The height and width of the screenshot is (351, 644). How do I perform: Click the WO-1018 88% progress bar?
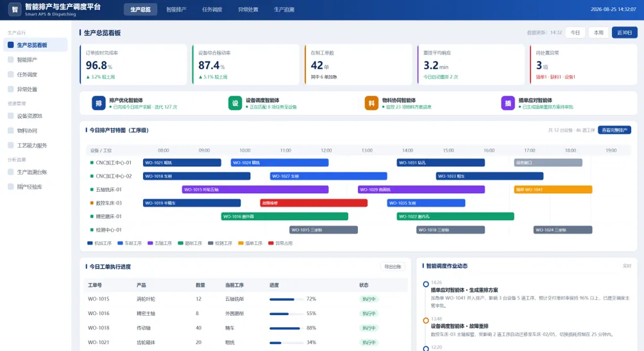pos(285,328)
